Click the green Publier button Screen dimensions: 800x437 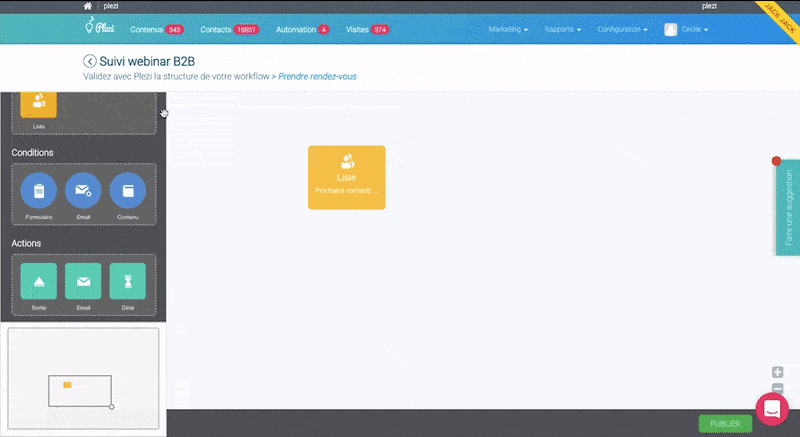725,424
